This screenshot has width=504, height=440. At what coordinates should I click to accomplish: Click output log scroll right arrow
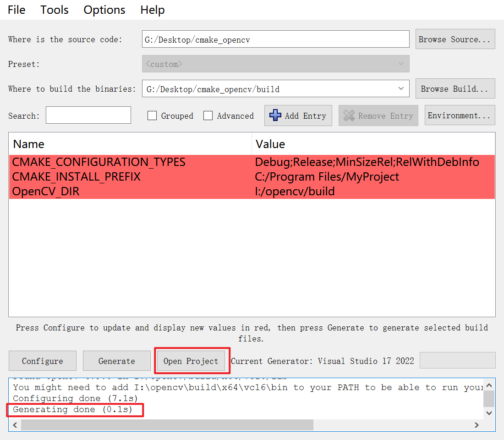477,425
